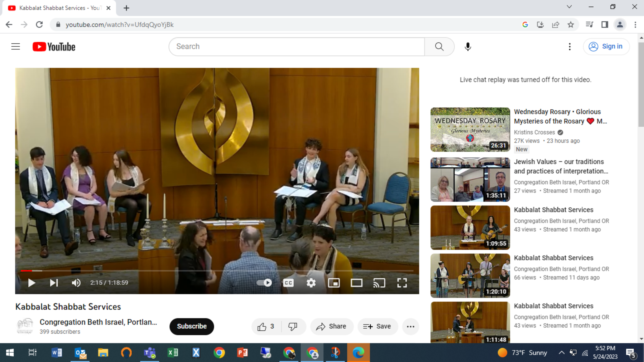Click the Sign in button
This screenshot has width=644, height=362.
606,46
